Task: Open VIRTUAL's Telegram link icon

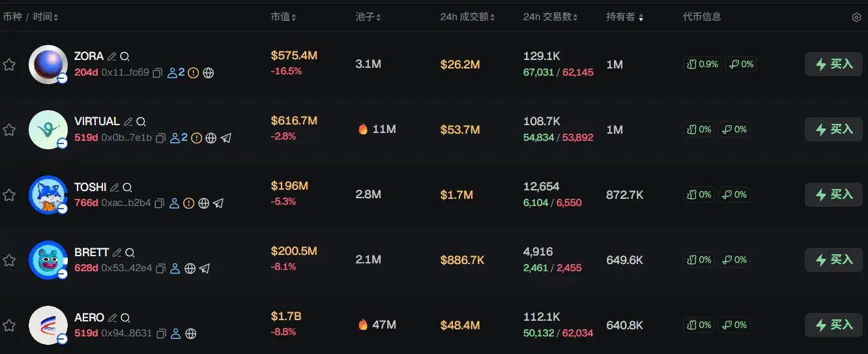Action: point(226,138)
